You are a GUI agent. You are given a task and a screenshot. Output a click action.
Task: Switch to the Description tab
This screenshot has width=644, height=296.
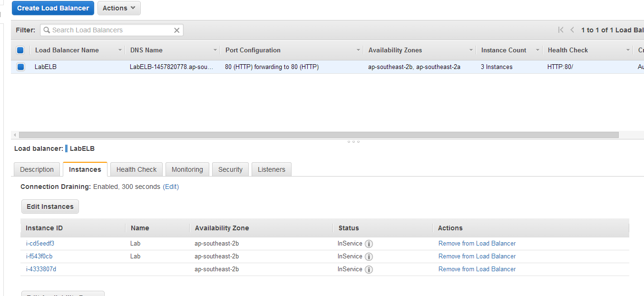[37, 169]
